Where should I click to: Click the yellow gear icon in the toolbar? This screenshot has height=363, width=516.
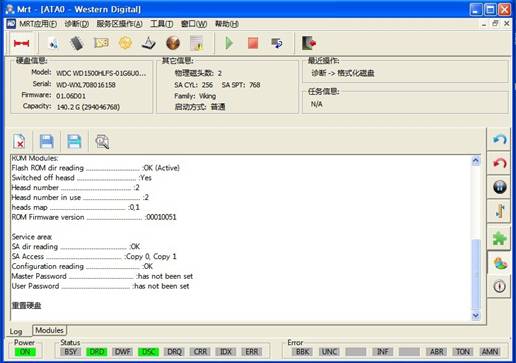125,43
